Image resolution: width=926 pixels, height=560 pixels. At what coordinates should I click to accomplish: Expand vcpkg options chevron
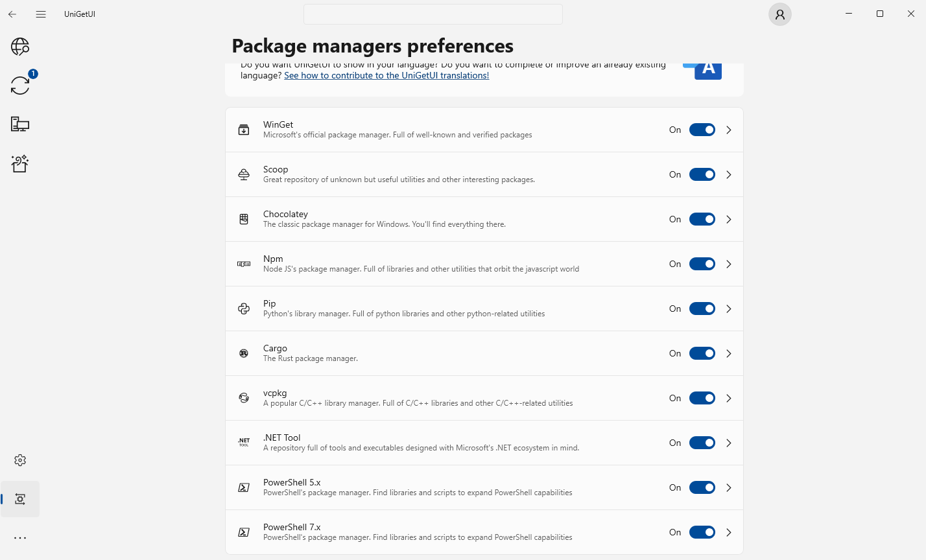(729, 398)
